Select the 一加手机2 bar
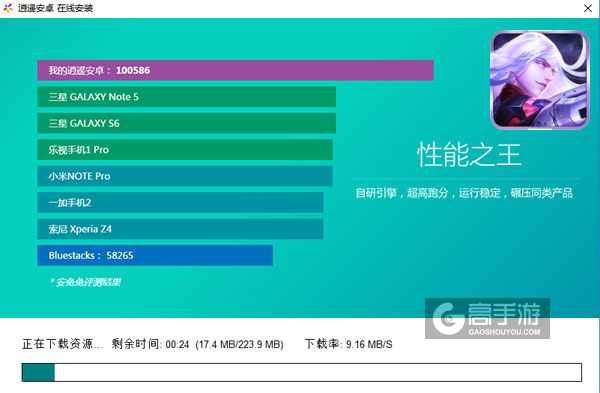 pyautogui.click(x=180, y=202)
